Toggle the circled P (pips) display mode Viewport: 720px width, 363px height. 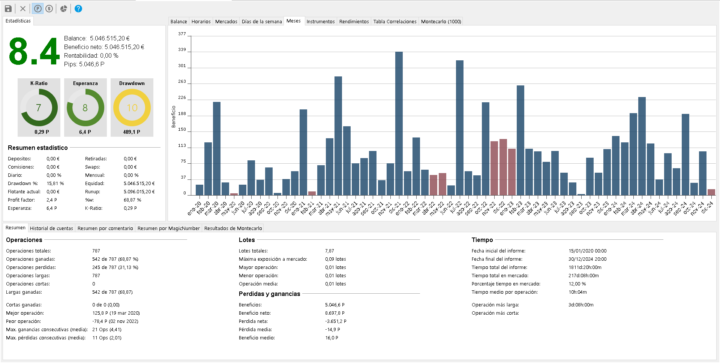point(38,8)
